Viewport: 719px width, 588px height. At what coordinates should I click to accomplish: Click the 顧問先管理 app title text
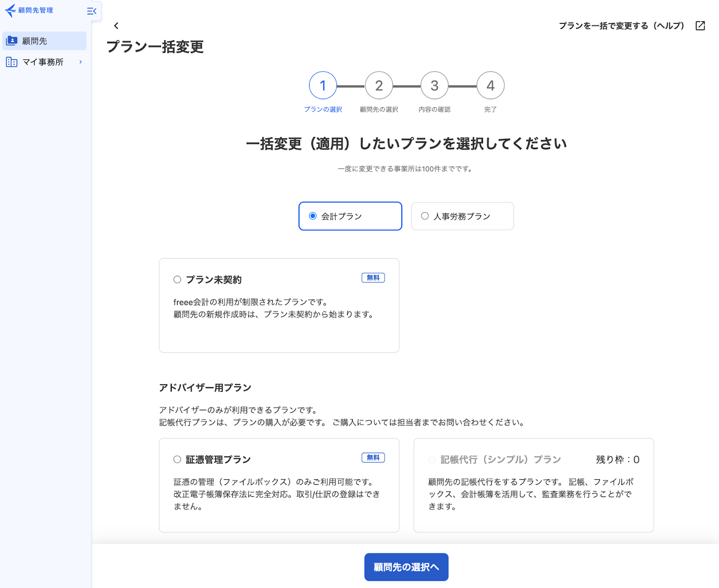36,10
